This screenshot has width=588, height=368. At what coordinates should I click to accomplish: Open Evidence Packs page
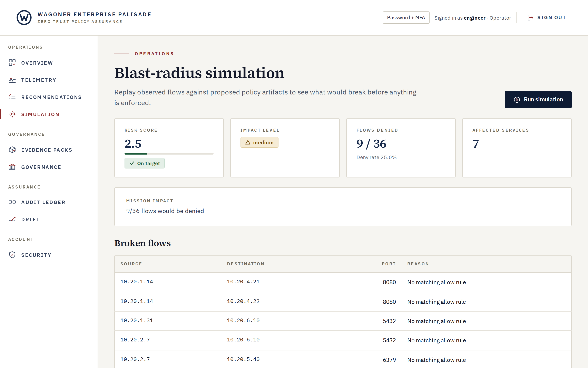(x=49, y=150)
